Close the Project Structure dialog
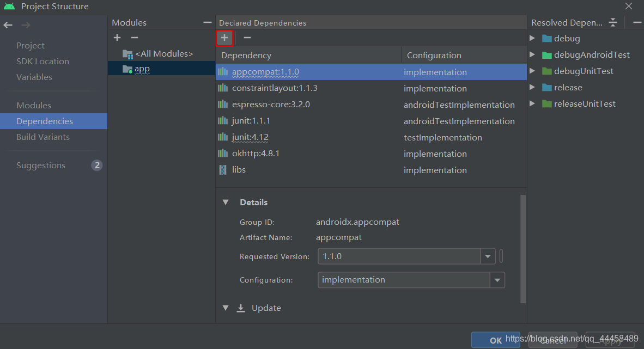The height and width of the screenshot is (349, 644). 628,6
